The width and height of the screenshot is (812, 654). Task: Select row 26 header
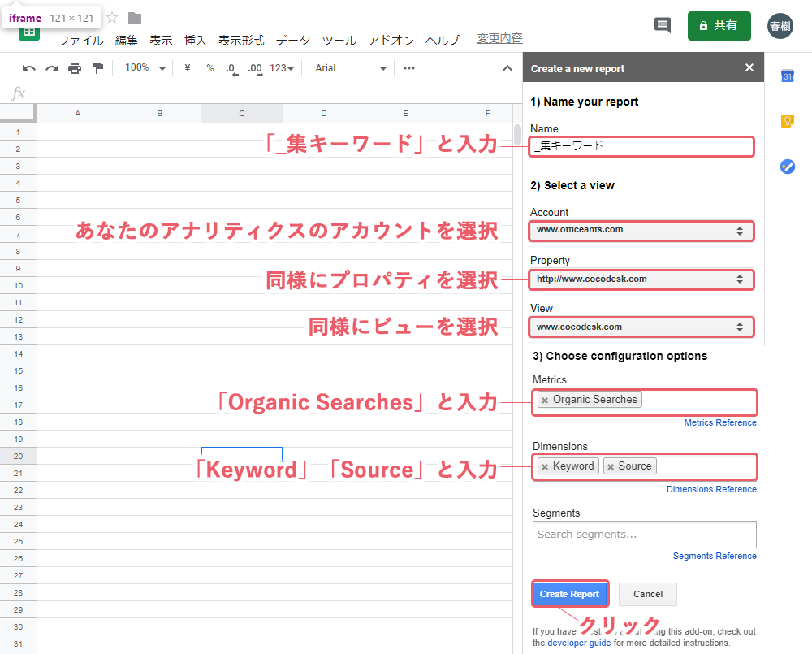18,559
